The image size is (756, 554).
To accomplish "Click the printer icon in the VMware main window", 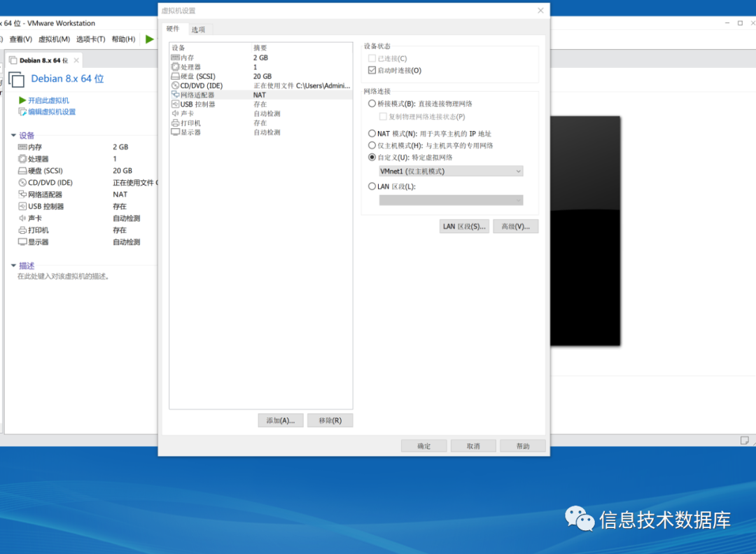I will [x=22, y=230].
